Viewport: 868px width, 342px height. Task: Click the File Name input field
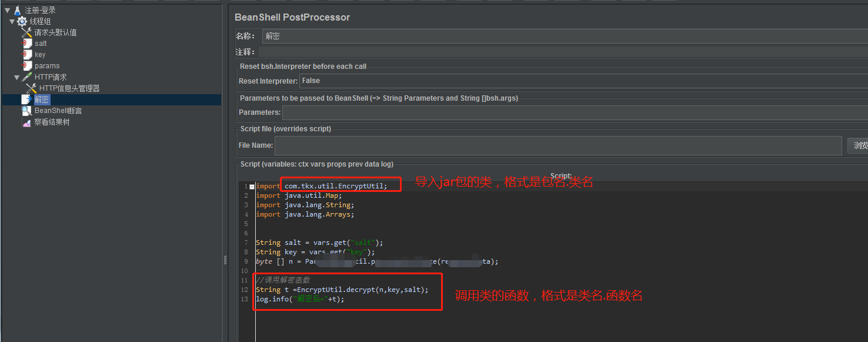click(x=470, y=145)
